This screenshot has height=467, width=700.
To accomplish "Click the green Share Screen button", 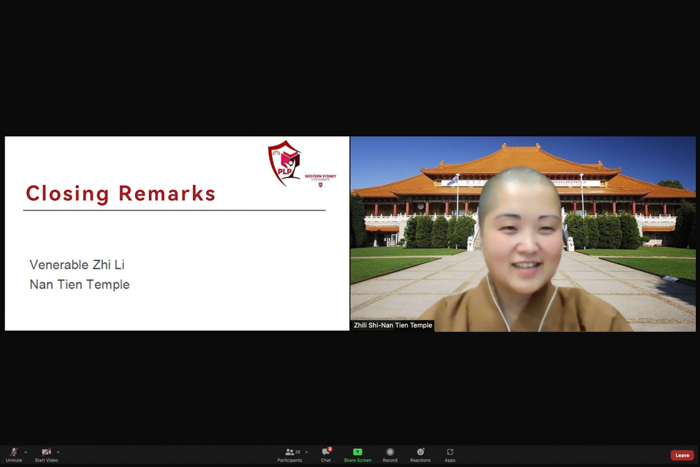I will (358, 455).
